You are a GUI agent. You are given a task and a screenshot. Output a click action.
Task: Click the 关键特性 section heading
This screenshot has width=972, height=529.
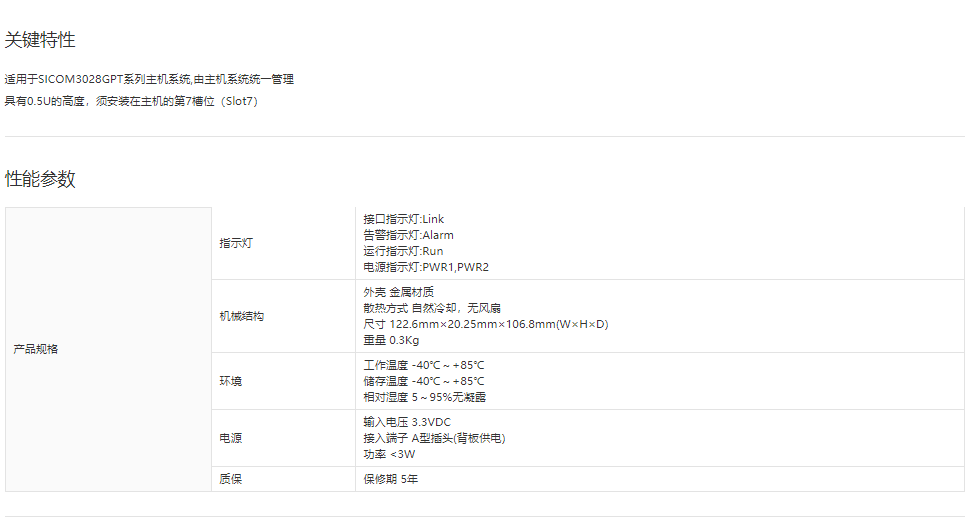(40, 40)
